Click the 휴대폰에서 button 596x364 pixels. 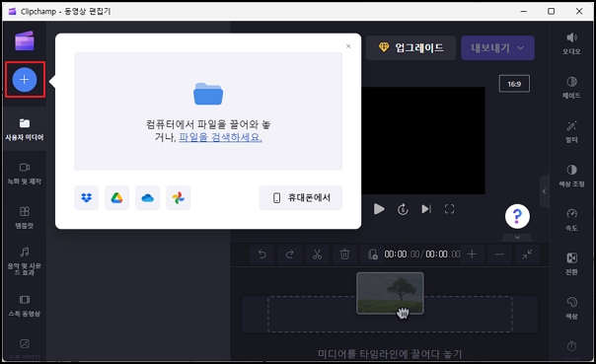click(301, 198)
